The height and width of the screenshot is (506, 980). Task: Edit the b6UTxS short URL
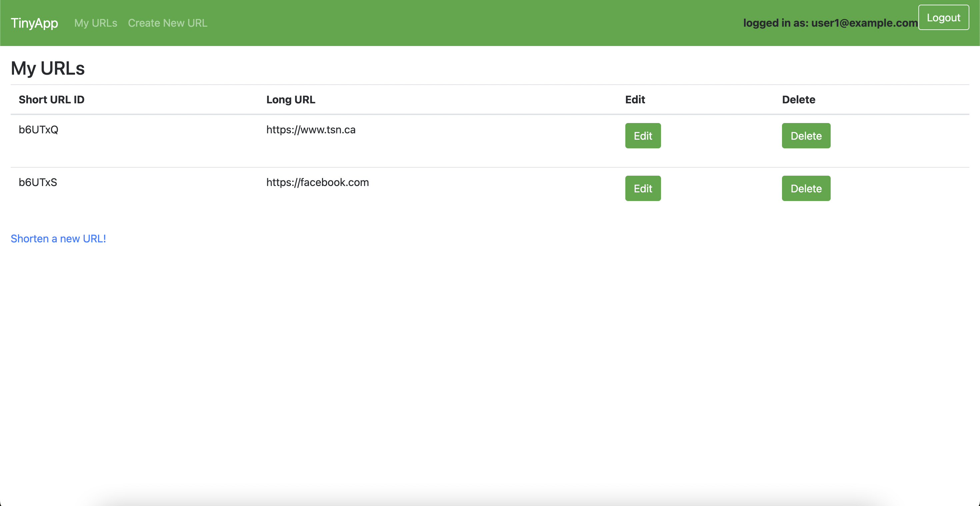tap(643, 188)
